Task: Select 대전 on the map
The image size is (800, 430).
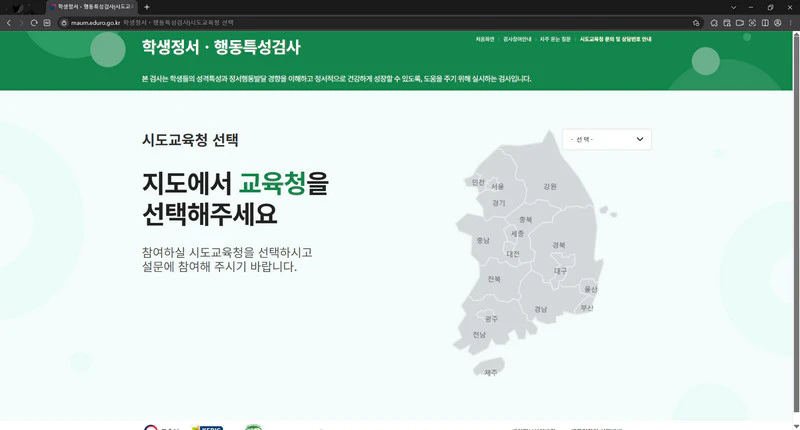Action: [x=513, y=254]
